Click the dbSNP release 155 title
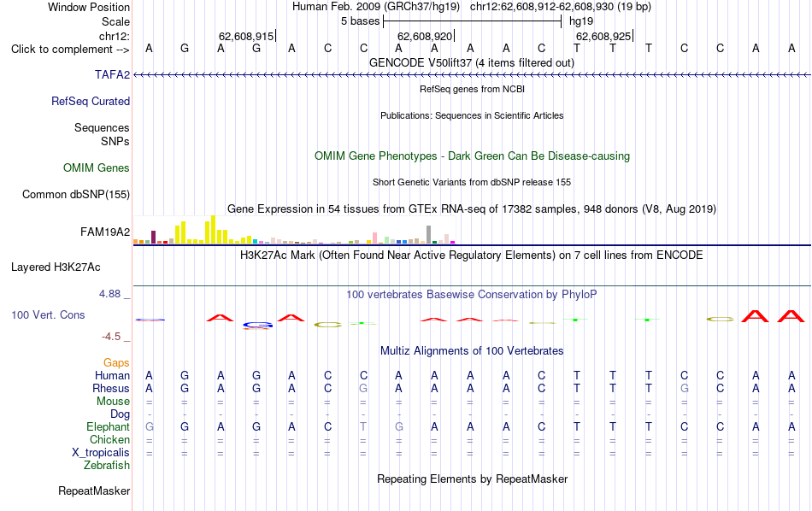812x511 pixels. pyautogui.click(x=472, y=182)
